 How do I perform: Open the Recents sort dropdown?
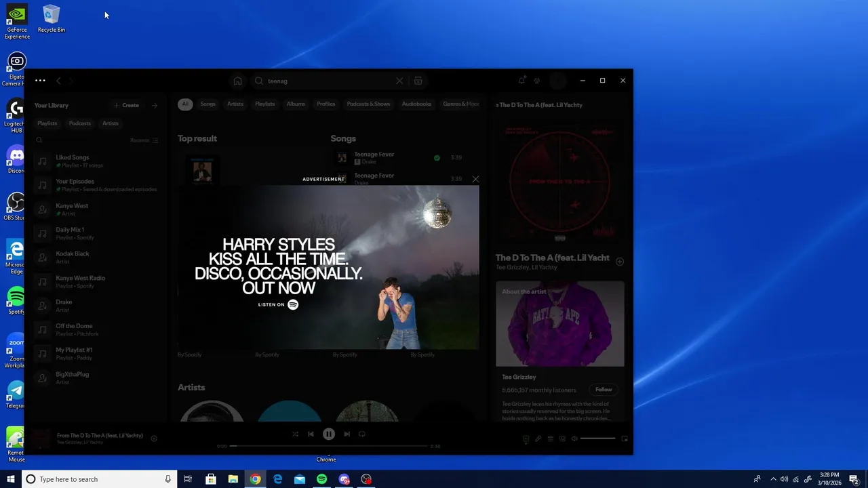tap(144, 140)
